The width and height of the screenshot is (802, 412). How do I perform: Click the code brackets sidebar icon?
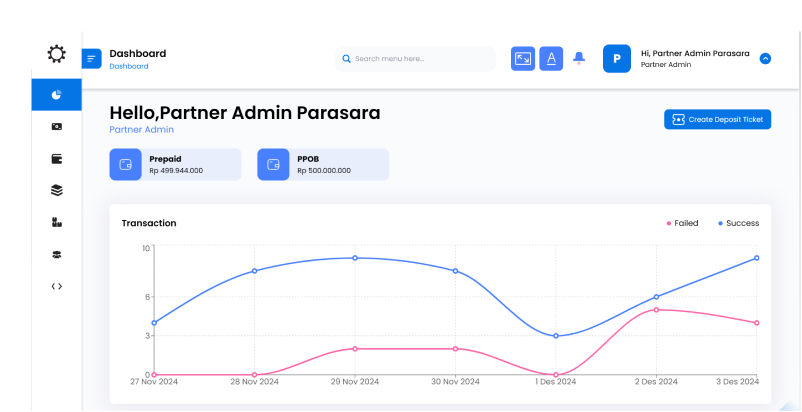[x=57, y=286]
